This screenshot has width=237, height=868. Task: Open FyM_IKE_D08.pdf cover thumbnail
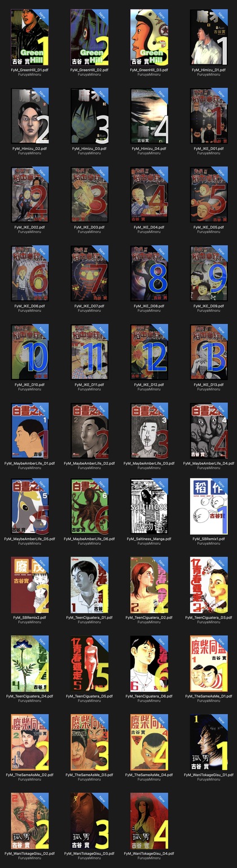149,273
